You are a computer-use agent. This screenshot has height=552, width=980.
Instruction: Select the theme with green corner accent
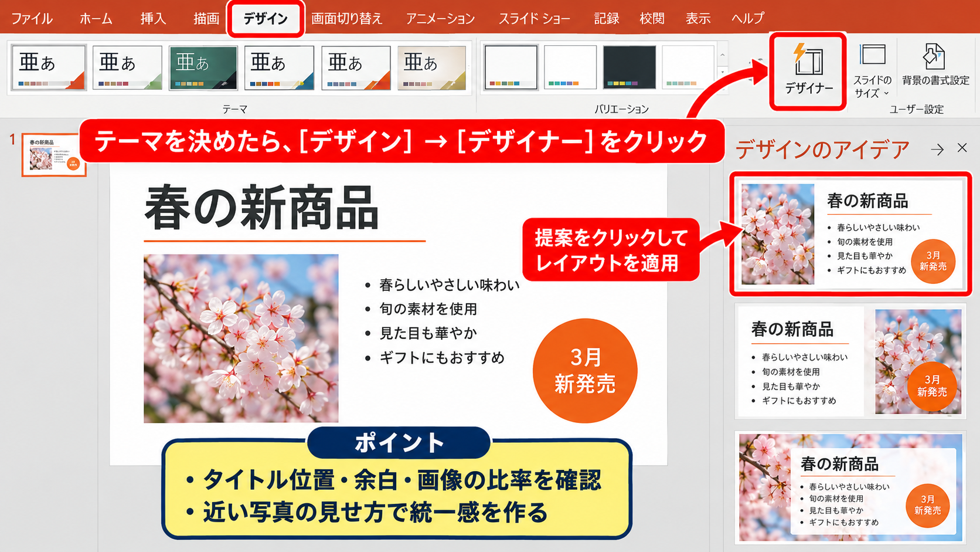pyautogui.click(x=127, y=68)
